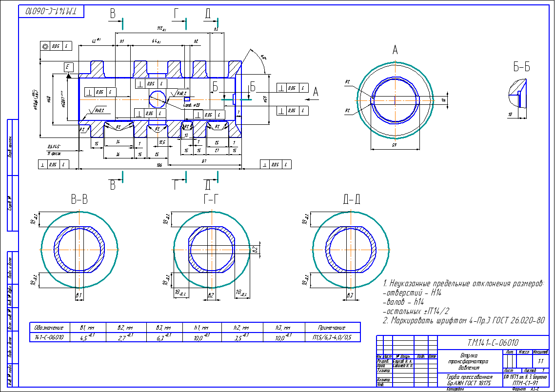
Task: Click the scale value "1:1"
Action: tap(540, 361)
